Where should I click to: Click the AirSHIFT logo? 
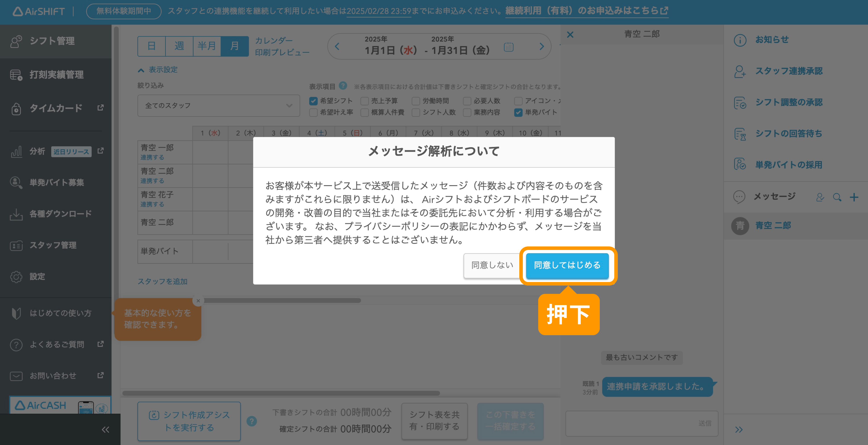tap(38, 11)
